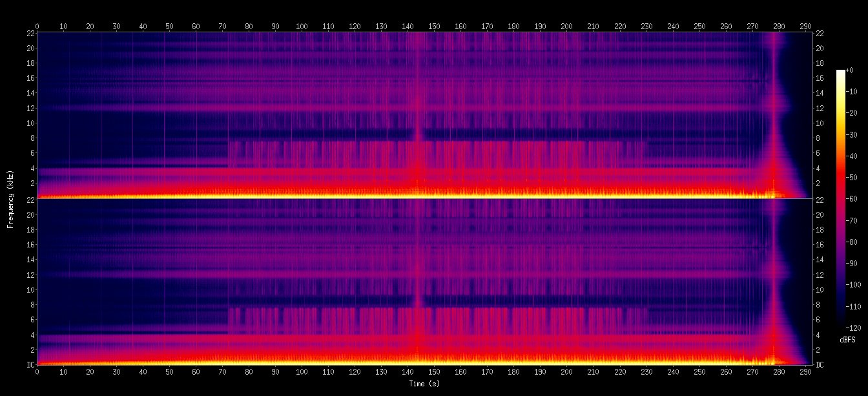
Task: Click the DC label at bottom left axis
Action: pos(30,365)
